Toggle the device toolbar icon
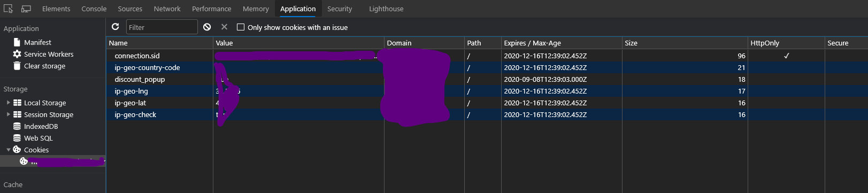This screenshot has height=193, width=868. 26,9
